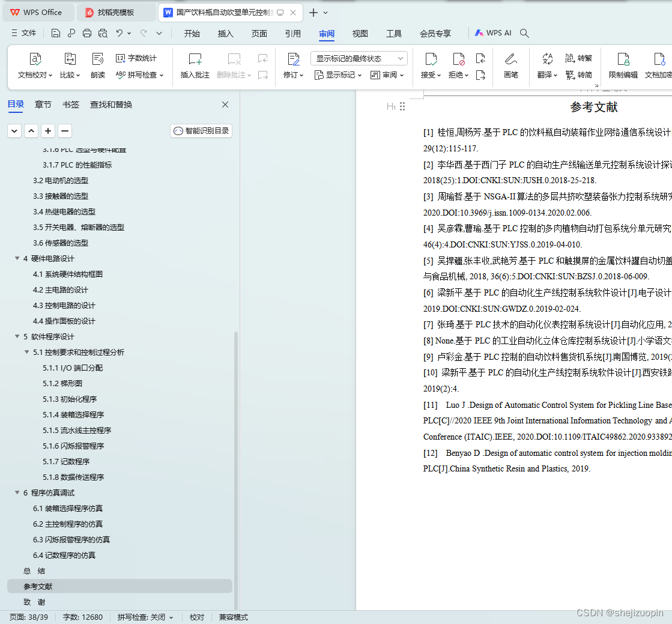The width and height of the screenshot is (672, 624).
Task: Open the new tab dropdown arrow
Action: tap(325, 13)
